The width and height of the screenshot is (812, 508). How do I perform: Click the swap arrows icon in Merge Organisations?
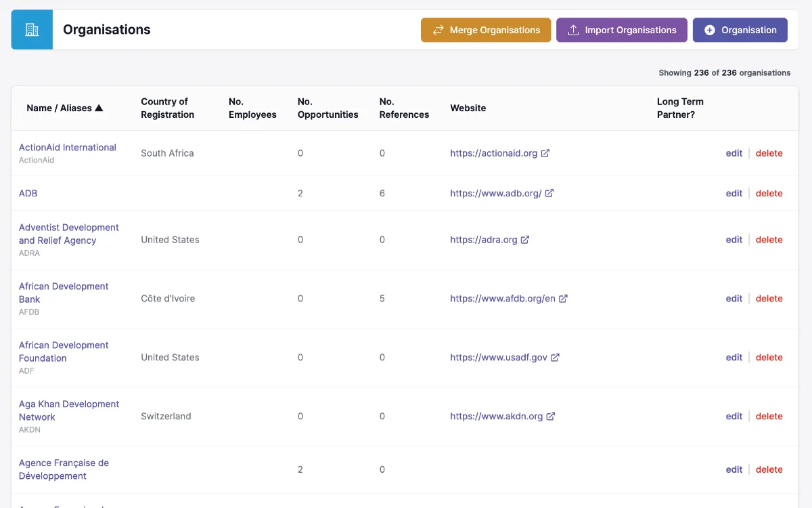pos(438,30)
